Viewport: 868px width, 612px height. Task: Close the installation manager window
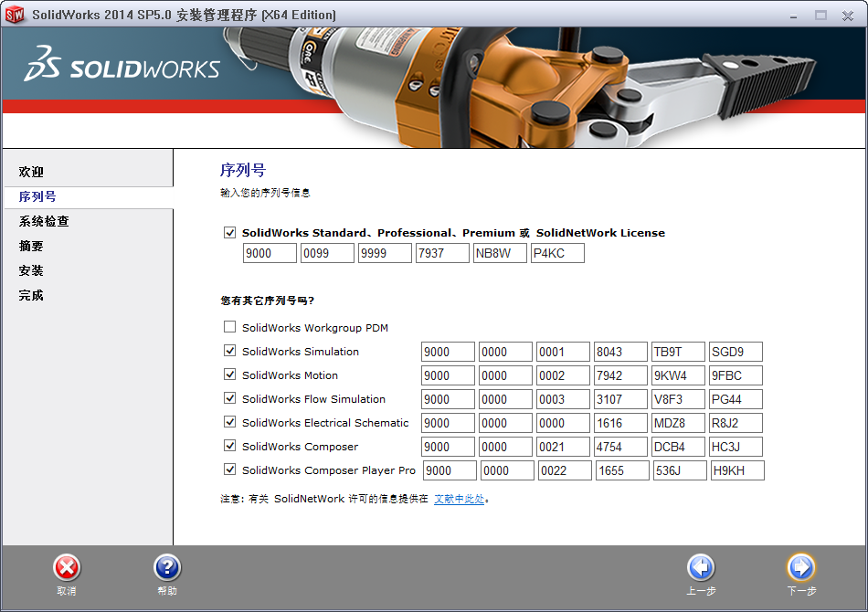pyautogui.click(x=848, y=16)
